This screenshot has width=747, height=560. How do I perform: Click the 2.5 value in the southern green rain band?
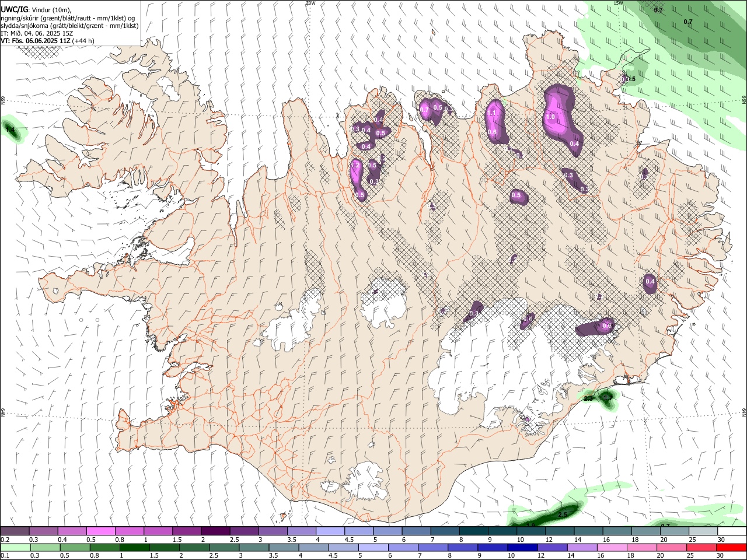tap(563, 515)
